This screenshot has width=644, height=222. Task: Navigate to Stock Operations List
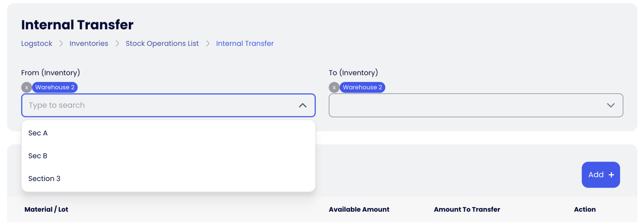pos(162,44)
